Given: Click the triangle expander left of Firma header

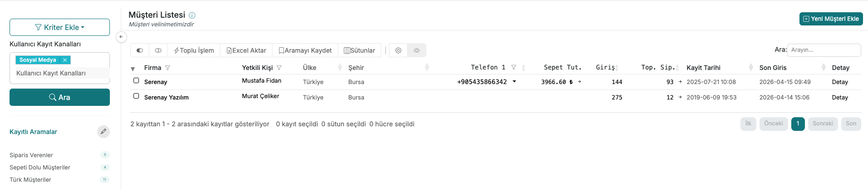Looking at the screenshot, I should (133, 69).
